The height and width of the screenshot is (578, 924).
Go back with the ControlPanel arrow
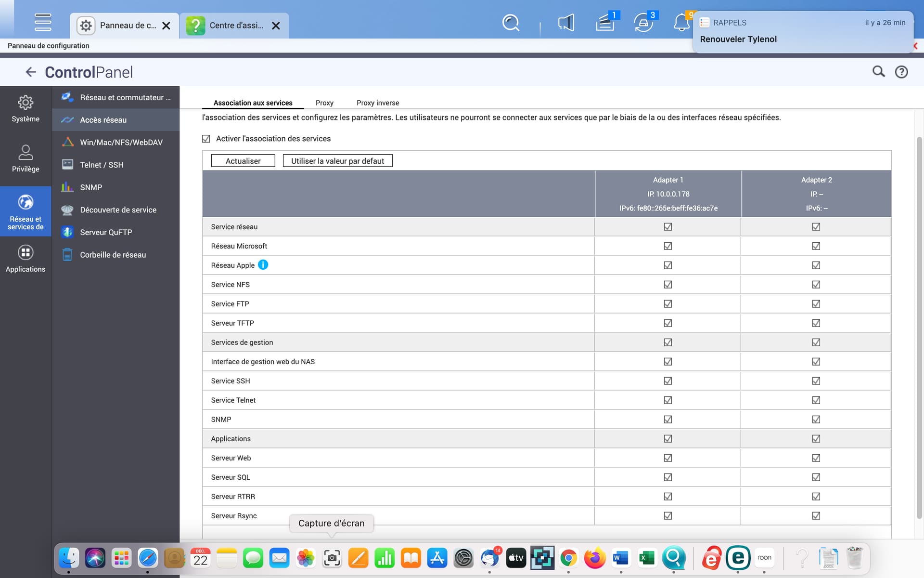[31, 72]
